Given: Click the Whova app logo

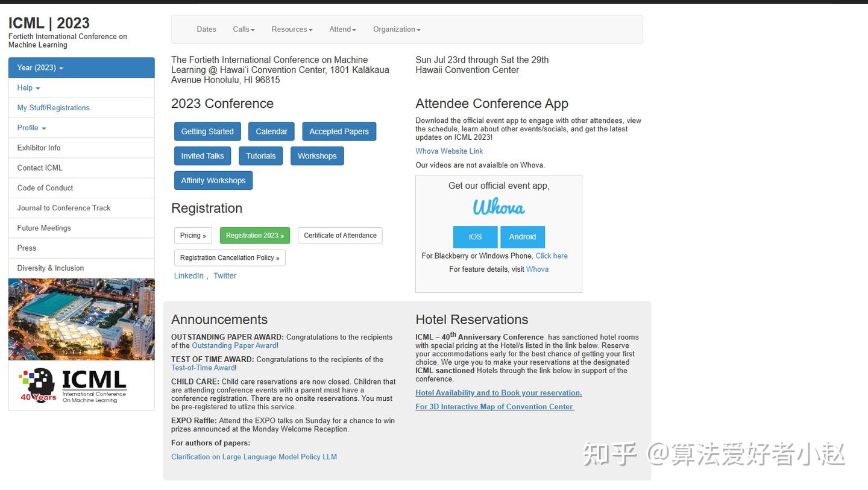Looking at the screenshot, I should pos(498,207).
